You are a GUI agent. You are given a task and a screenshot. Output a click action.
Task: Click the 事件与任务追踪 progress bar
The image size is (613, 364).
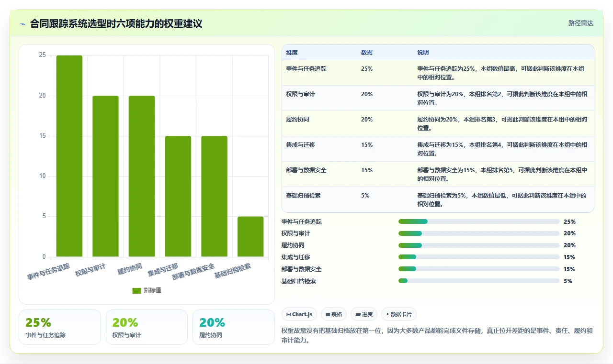[x=479, y=221]
